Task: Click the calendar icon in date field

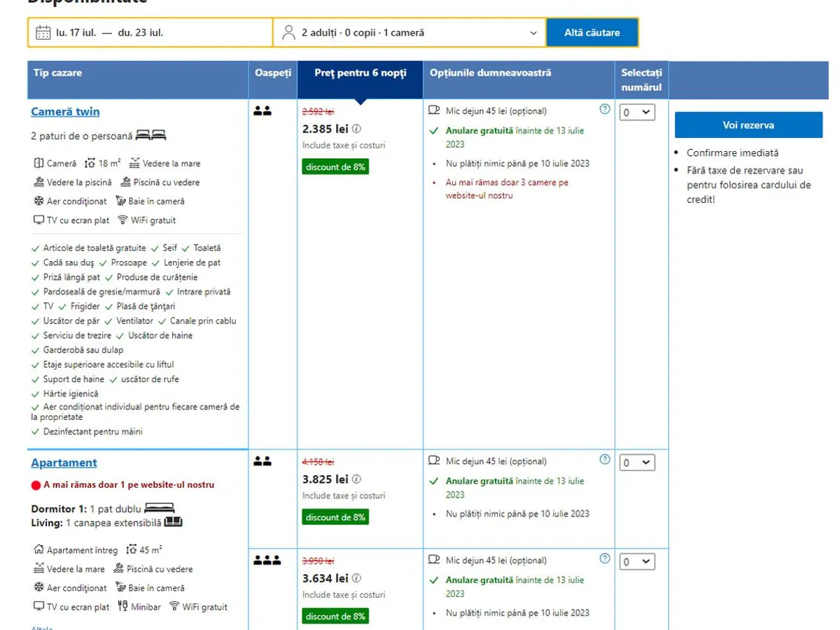Action: (43, 33)
